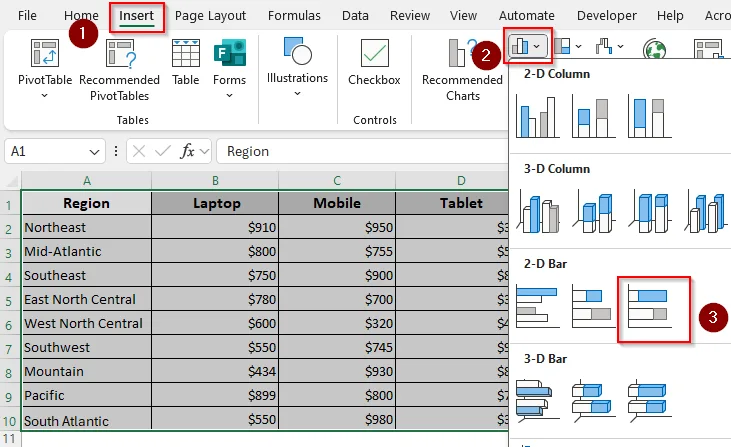
Task: Open Recommended PivotTables
Action: point(119,70)
